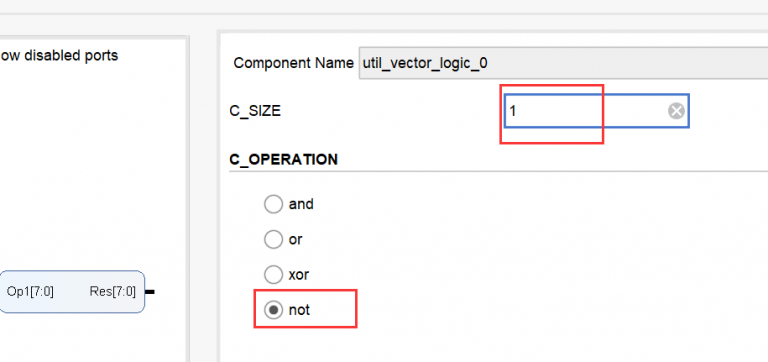Choose the 'or' option label text

pyautogui.click(x=295, y=240)
